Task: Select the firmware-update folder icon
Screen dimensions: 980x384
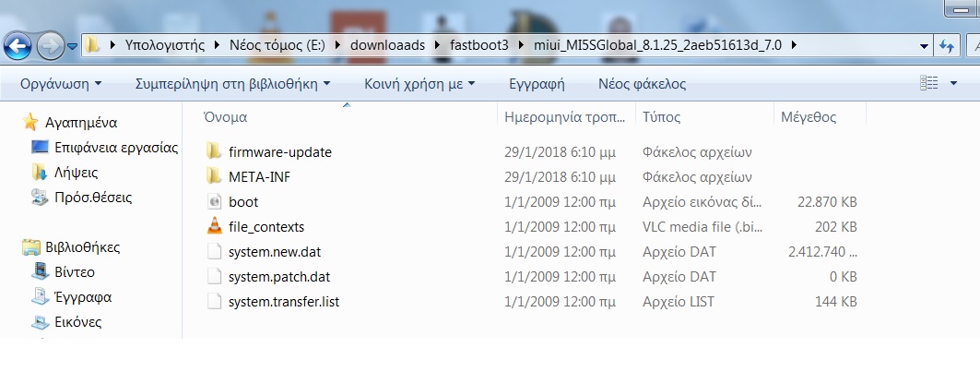Action: tap(214, 151)
